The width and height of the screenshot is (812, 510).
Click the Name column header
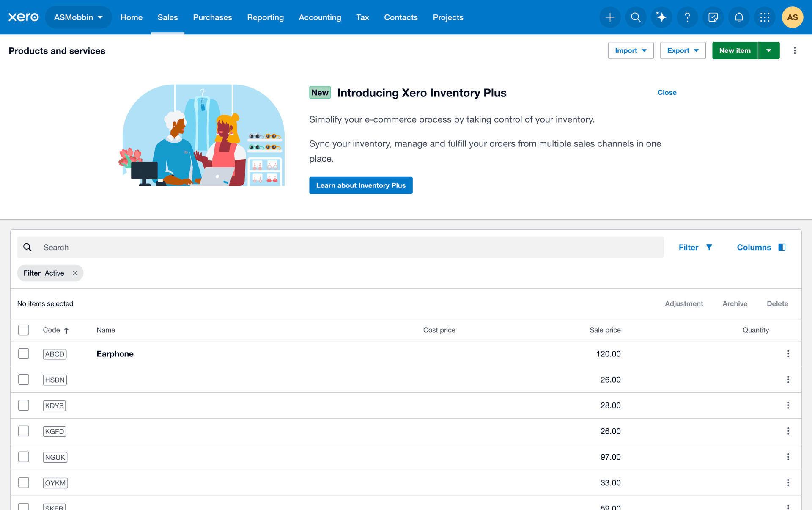pyautogui.click(x=106, y=330)
